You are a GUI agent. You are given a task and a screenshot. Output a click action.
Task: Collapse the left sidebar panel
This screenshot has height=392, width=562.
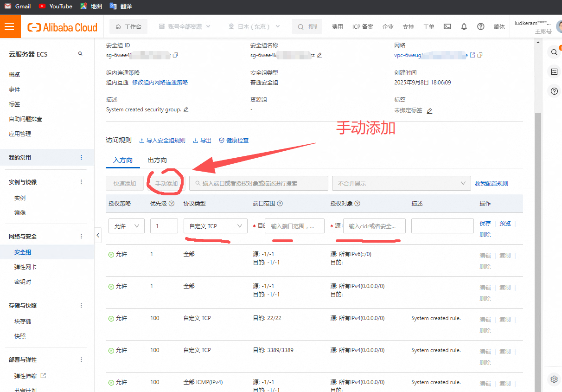pos(98,235)
